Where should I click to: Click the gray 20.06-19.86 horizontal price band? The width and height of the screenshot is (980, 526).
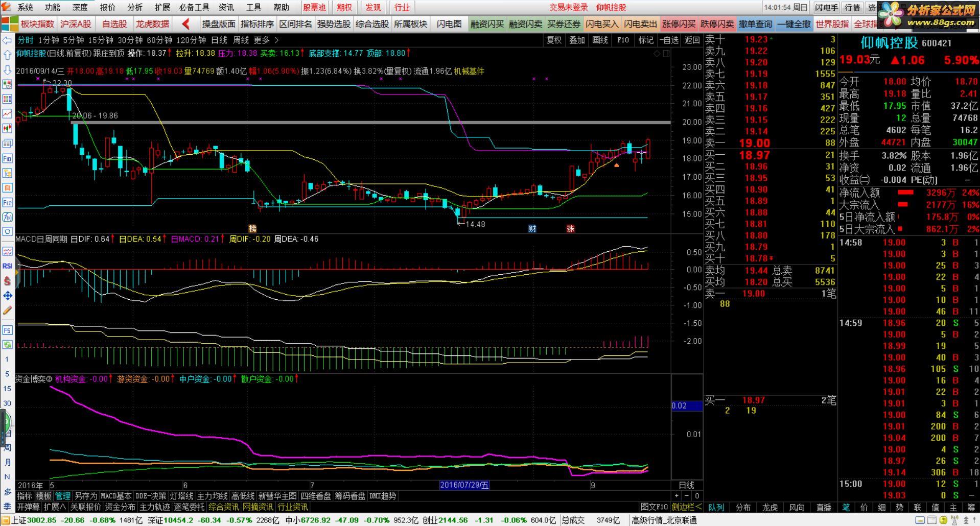[370, 123]
